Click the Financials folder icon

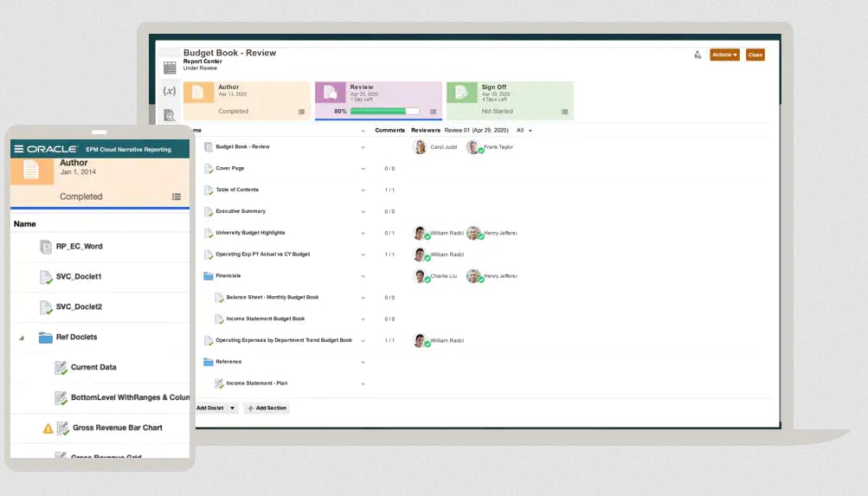click(x=209, y=275)
